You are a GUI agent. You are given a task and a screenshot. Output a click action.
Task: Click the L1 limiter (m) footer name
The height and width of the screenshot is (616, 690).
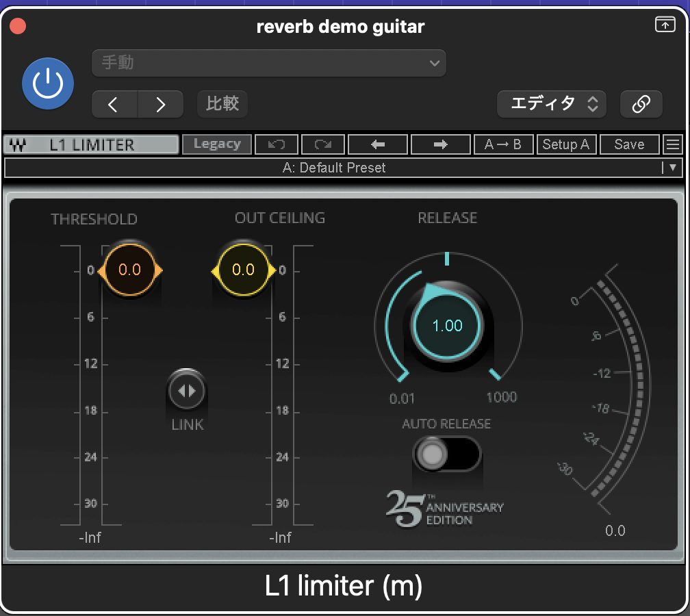[343, 586]
